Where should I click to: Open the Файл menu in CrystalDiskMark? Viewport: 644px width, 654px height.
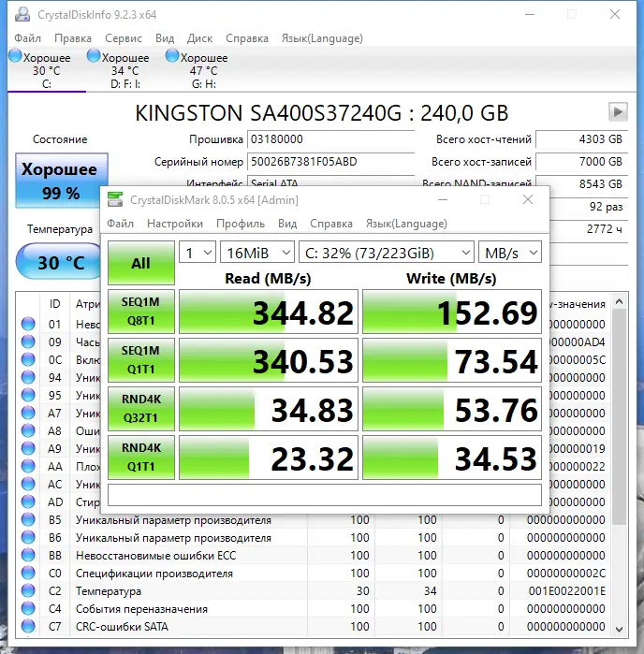click(x=120, y=224)
